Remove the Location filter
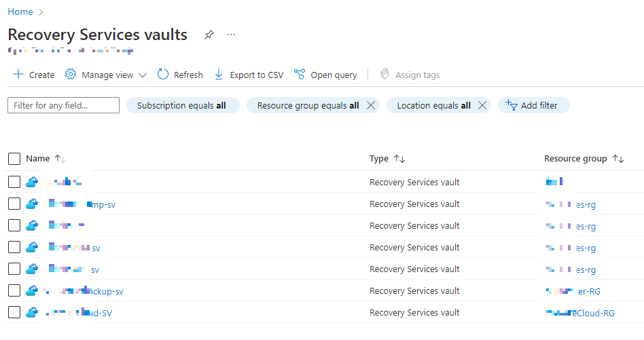This screenshot has height=340, width=644. [x=482, y=105]
